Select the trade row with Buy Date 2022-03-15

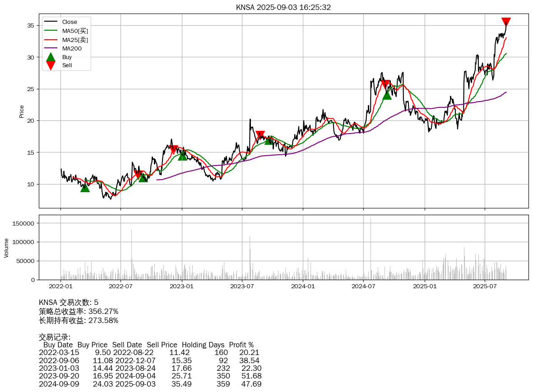click(149, 352)
